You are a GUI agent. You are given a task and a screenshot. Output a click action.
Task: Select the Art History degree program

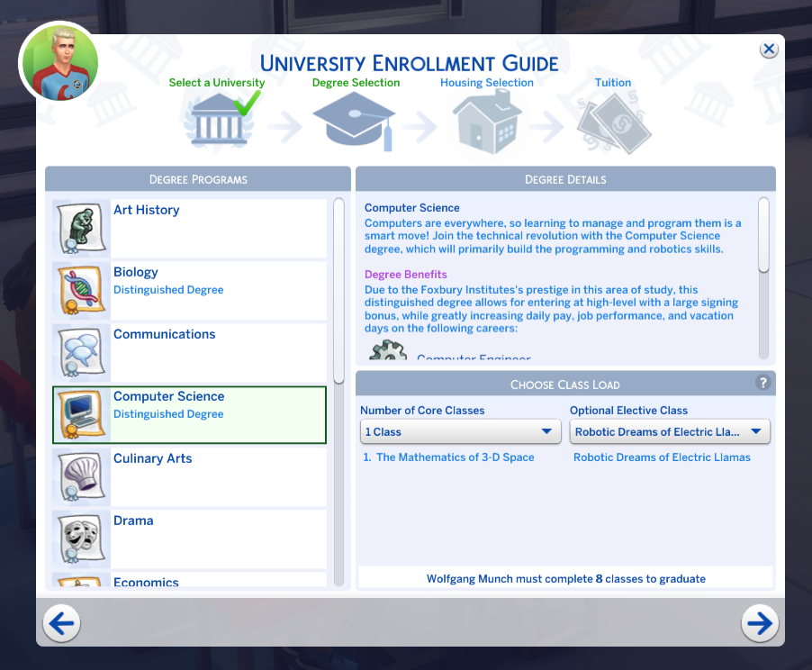tap(190, 229)
